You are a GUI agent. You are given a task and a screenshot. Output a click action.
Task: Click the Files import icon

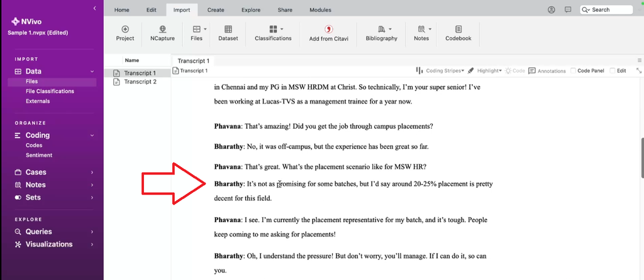(x=197, y=29)
